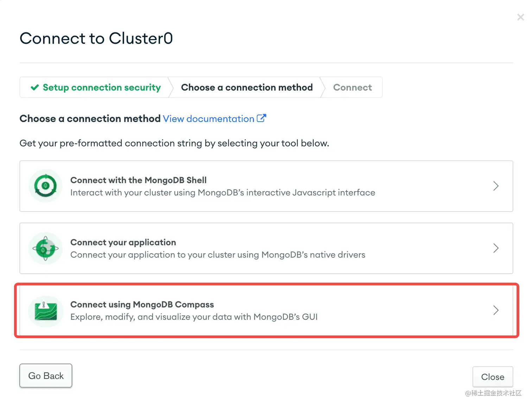This screenshot has height=407, width=532.
Task: Click the Connect your application globe icon
Action: pos(45,248)
